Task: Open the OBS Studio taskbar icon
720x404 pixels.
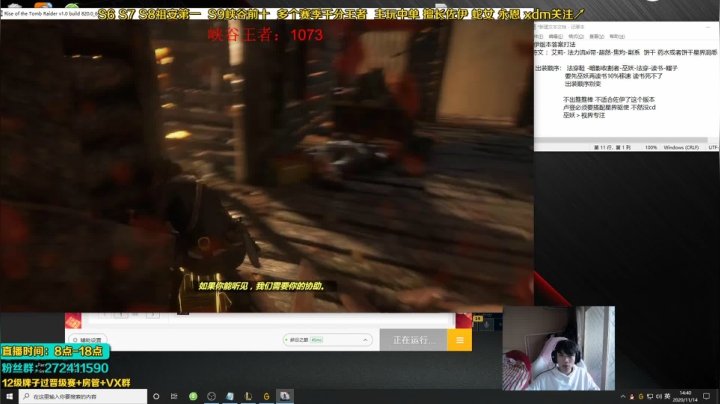Action: [x=211, y=396]
